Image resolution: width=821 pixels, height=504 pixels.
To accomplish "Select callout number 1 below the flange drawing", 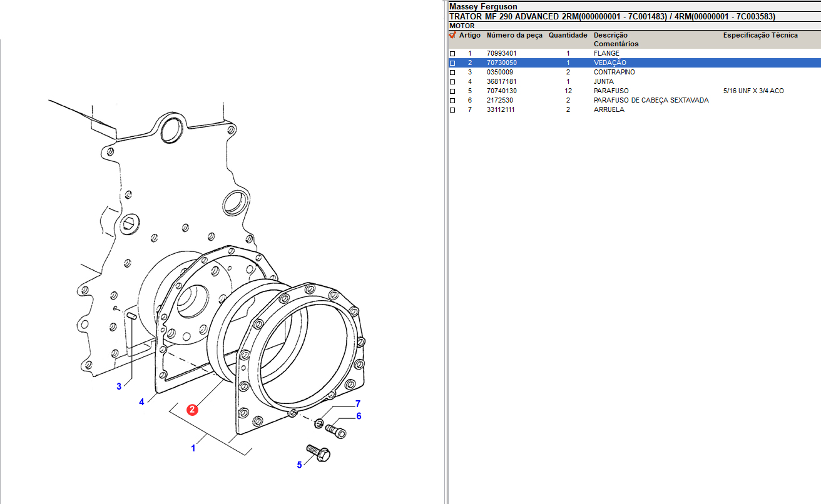I will [x=193, y=448].
